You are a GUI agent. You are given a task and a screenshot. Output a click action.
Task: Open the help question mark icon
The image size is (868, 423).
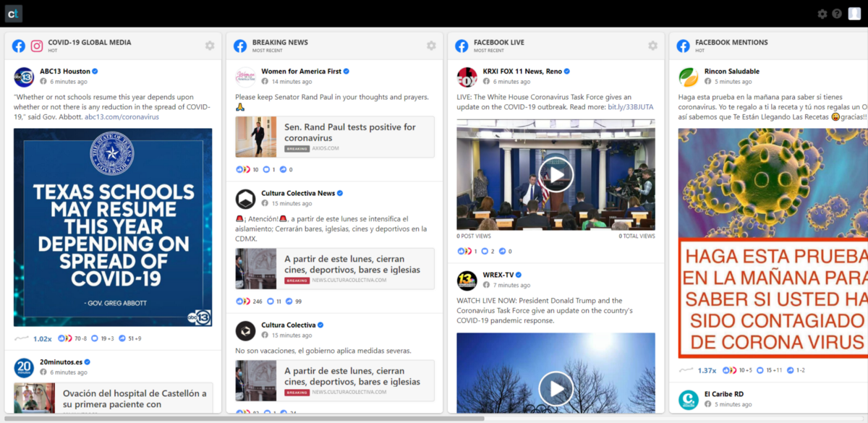click(x=837, y=14)
